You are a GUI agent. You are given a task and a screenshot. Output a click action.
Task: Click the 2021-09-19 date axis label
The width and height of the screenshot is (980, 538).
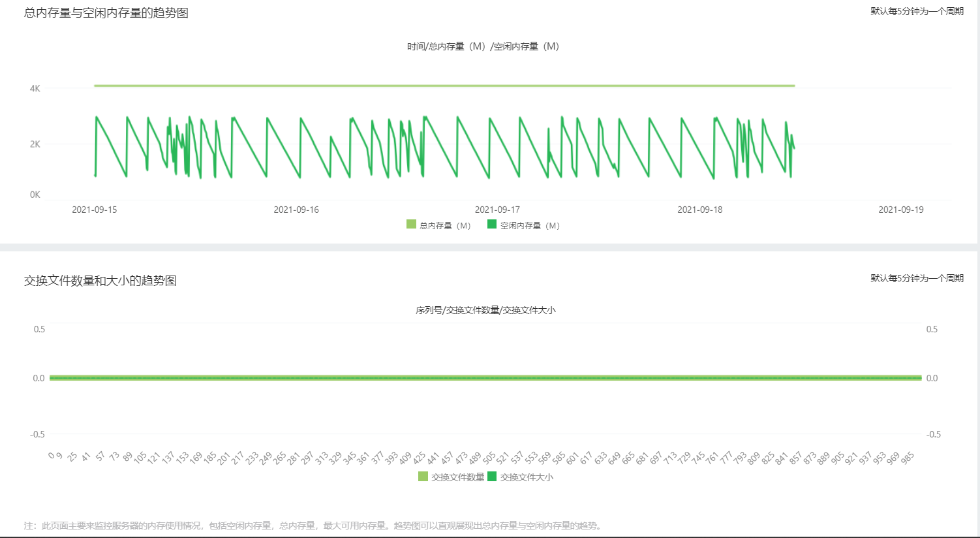click(901, 210)
